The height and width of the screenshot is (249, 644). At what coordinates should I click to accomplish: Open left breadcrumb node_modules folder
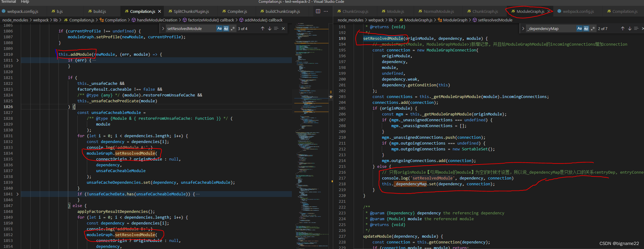pos(15,20)
